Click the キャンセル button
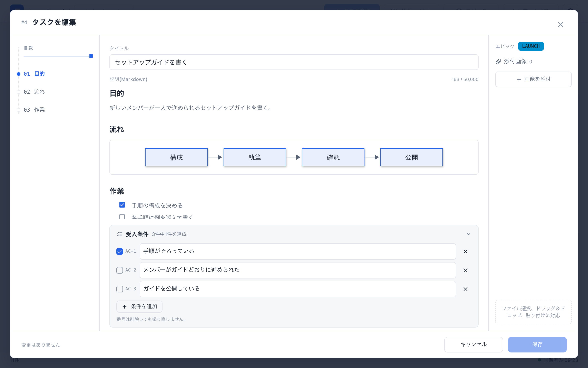The width and height of the screenshot is (588, 368). tap(473, 344)
